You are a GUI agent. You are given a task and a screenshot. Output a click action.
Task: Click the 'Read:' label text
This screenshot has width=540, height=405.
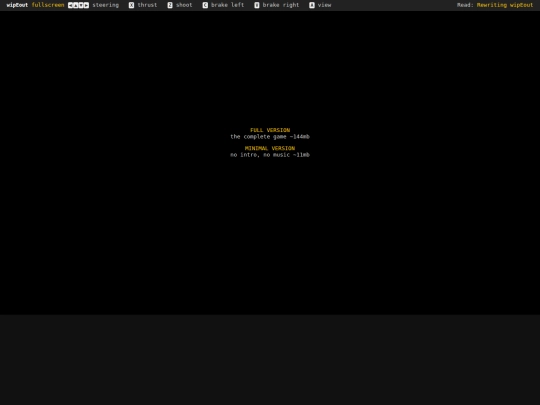pos(465,5)
